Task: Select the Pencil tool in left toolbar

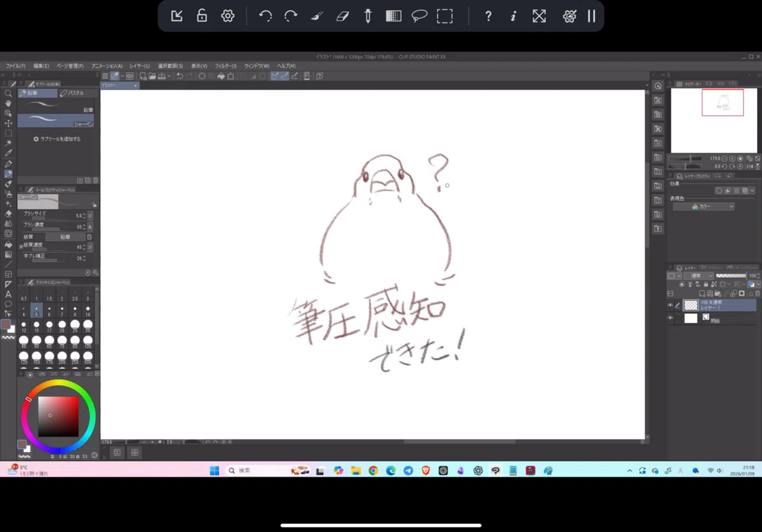Action: [x=8, y=174]
